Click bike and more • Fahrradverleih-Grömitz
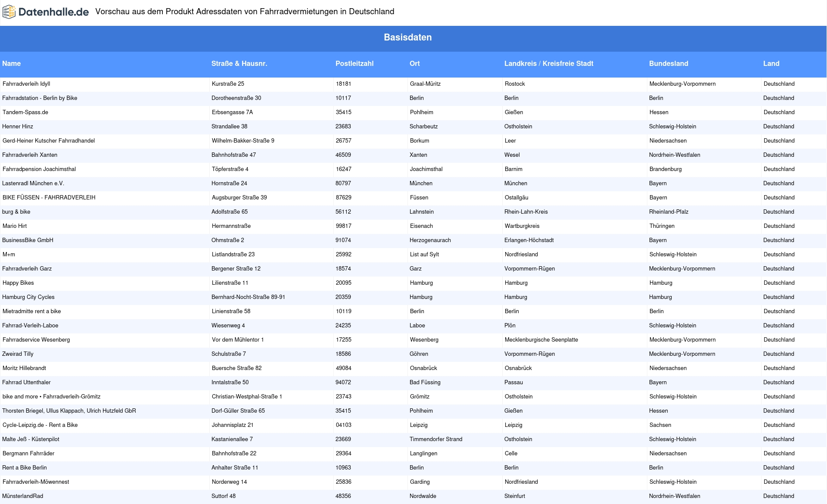The height and width of the screenshot is (504, 827). [x=52, y=397]
